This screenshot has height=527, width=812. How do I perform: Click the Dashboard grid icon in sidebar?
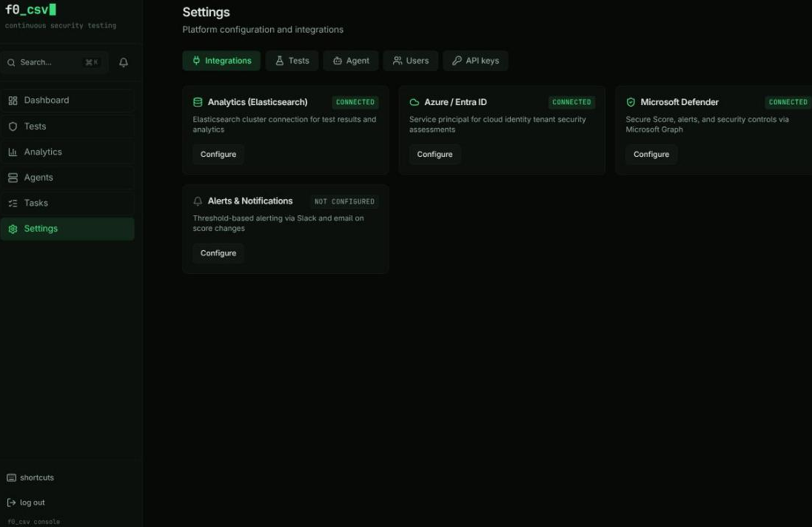pos(13,101)
